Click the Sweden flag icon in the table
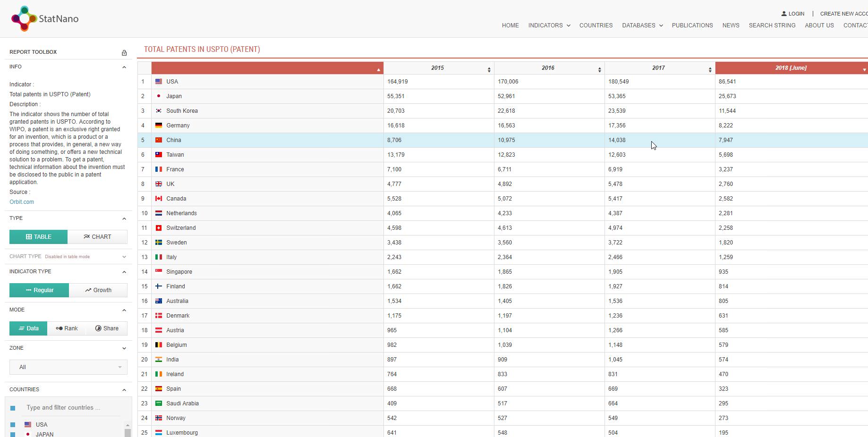Viewport: 868px width, 437px height. click(x=159, y=243)
